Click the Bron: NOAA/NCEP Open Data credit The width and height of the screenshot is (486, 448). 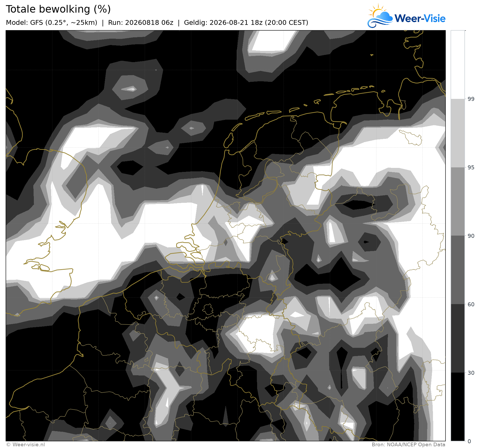408,445
